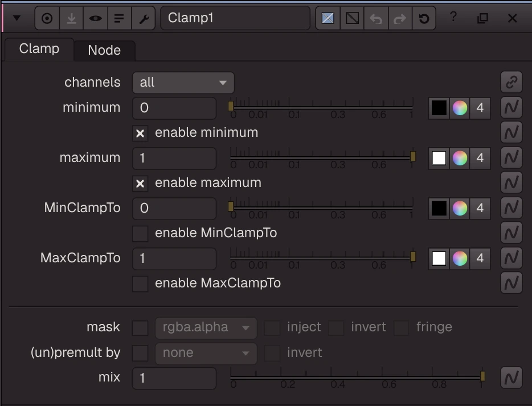Uncheck the enable minimum checkbox
This screenshot has width=532, height=406.
pyautogui.click(x=140, y=133)
